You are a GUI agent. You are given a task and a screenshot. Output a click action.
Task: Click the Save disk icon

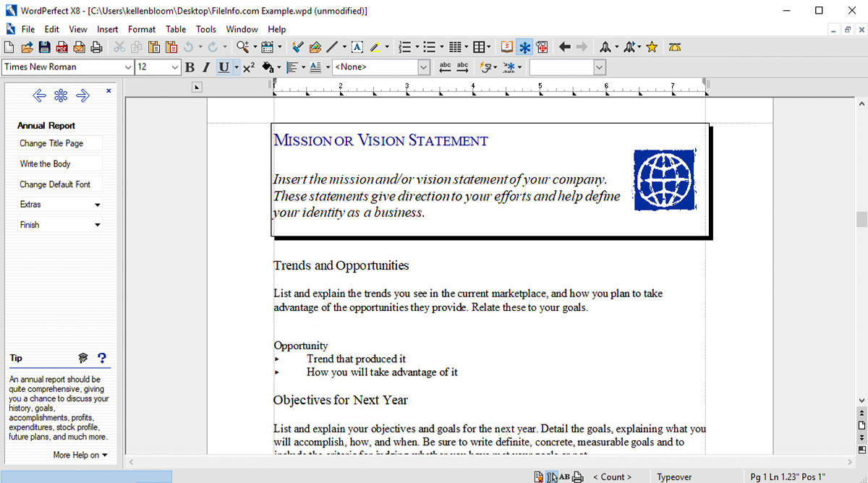44,48
